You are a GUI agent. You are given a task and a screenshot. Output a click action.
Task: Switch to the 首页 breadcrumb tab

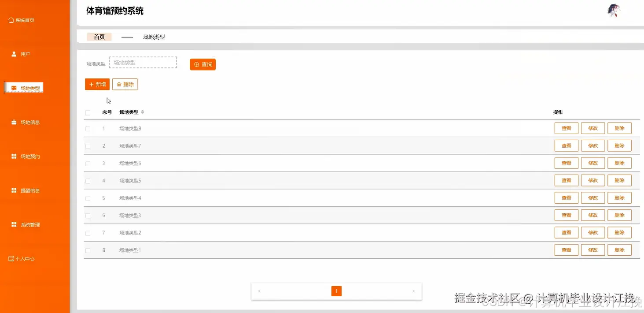pos(99,37)
